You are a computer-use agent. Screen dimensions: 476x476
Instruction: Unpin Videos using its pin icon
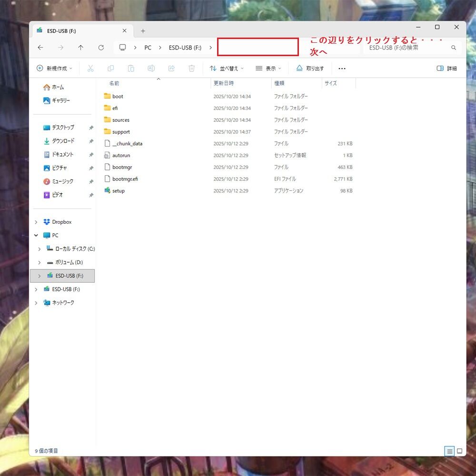(91, 195)
